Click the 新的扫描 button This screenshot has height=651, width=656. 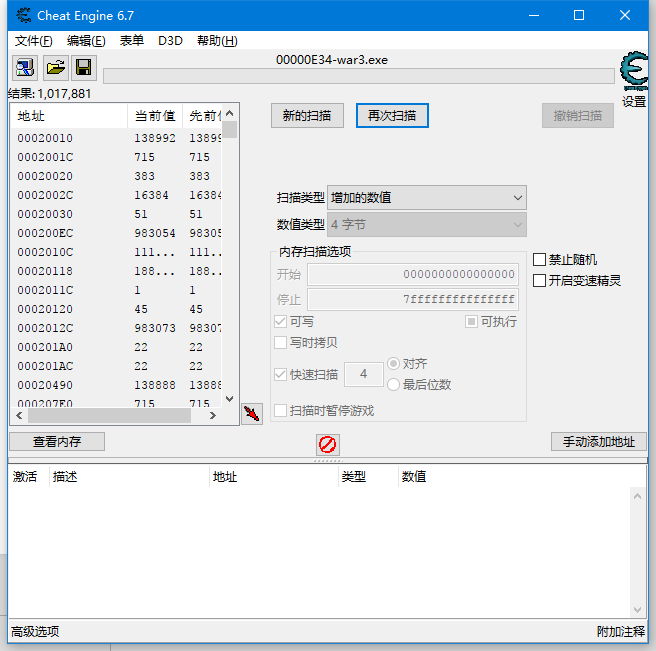[308, 115]
